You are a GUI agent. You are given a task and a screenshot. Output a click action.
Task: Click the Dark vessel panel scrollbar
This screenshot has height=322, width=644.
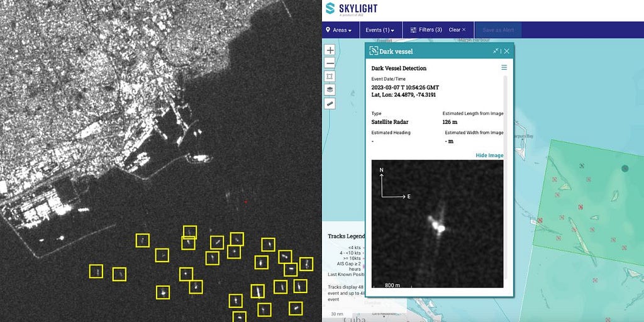506,177
